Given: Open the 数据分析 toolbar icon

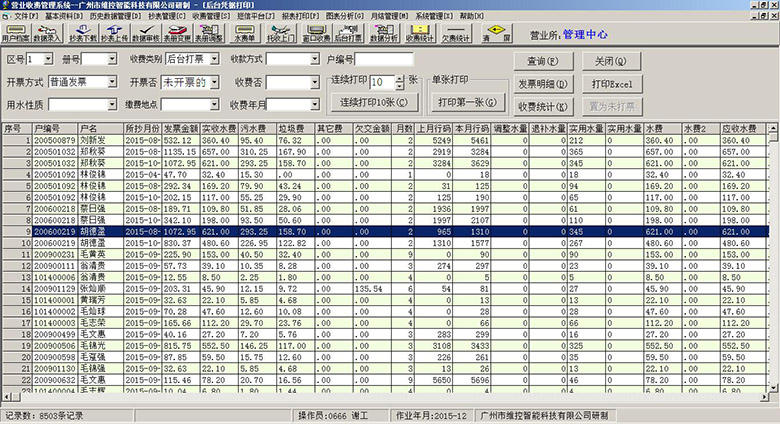Looking at the screenshot, I should coord(384,33).
